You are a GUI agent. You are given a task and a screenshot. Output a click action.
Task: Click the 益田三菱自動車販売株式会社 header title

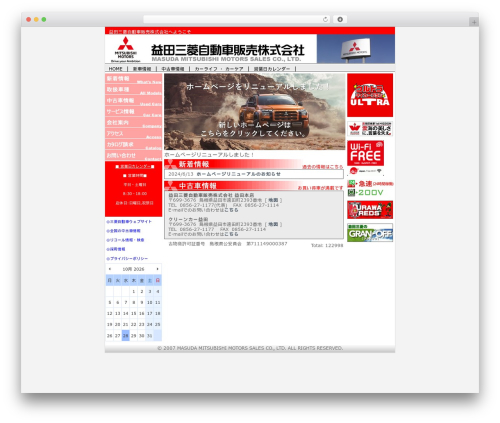pyautogui.click(x=228, y=50)
